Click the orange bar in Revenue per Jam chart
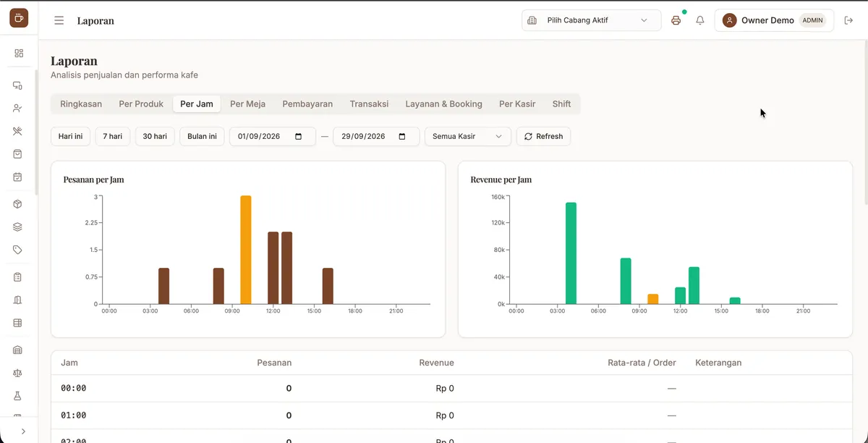 point(653,299)
